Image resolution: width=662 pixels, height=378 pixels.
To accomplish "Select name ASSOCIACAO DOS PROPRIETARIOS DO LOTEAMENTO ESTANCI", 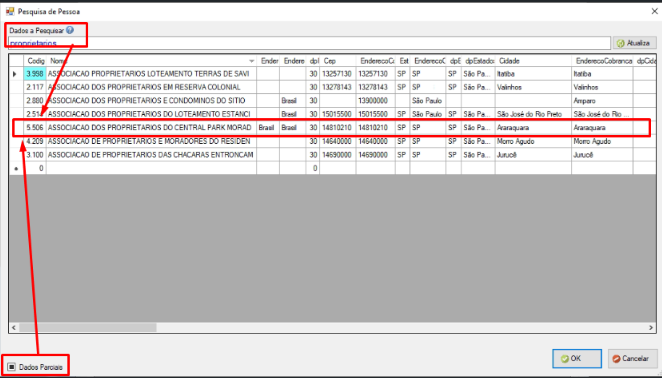I will [151, 114].
